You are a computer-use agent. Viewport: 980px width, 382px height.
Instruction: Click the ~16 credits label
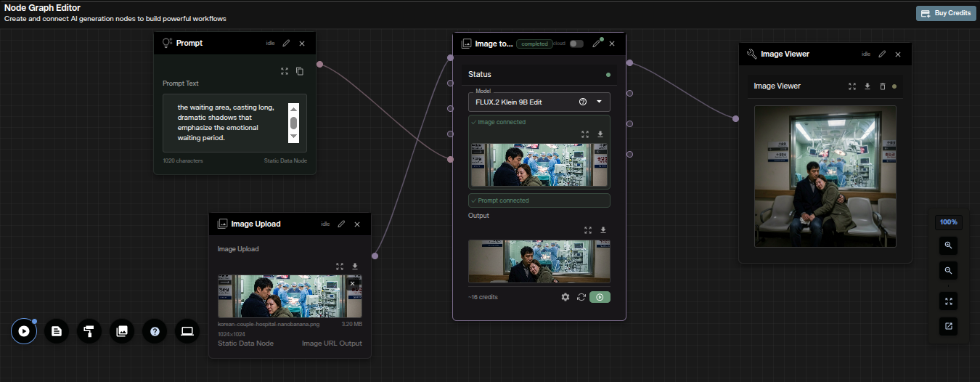[x=483, y=297]
